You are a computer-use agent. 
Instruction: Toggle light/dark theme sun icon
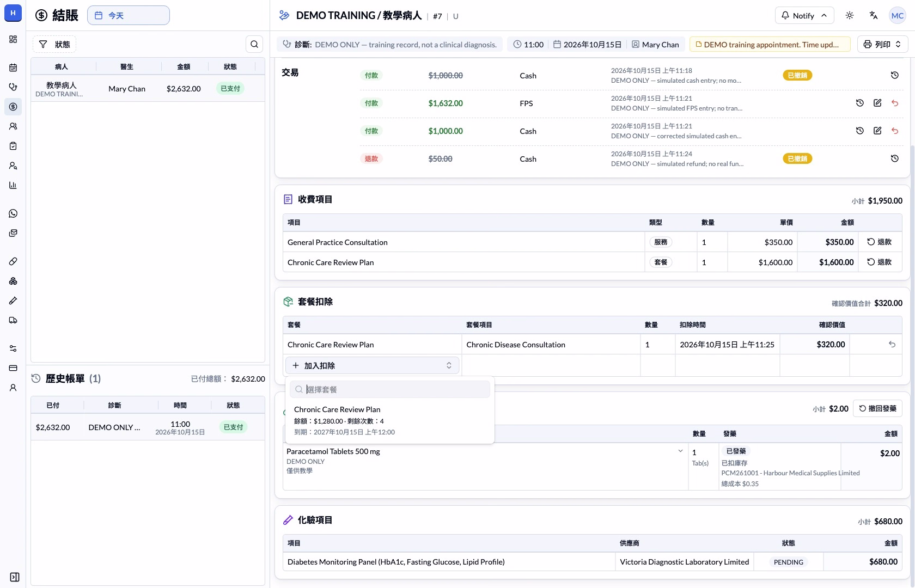(x=850, y=15)
